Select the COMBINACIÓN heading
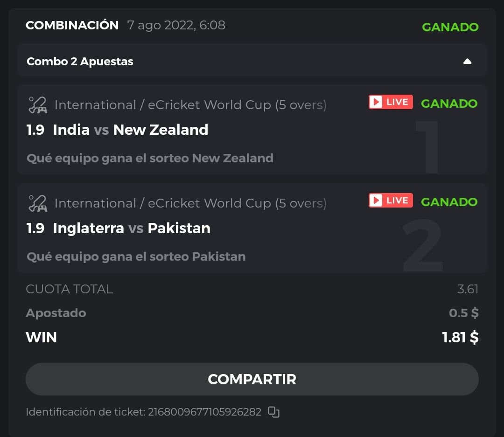 coord(72,25)
